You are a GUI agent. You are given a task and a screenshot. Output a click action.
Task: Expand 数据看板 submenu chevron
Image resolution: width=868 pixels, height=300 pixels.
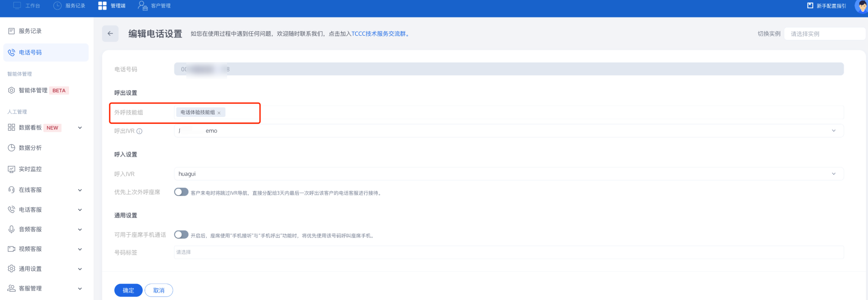coord(80,128)
